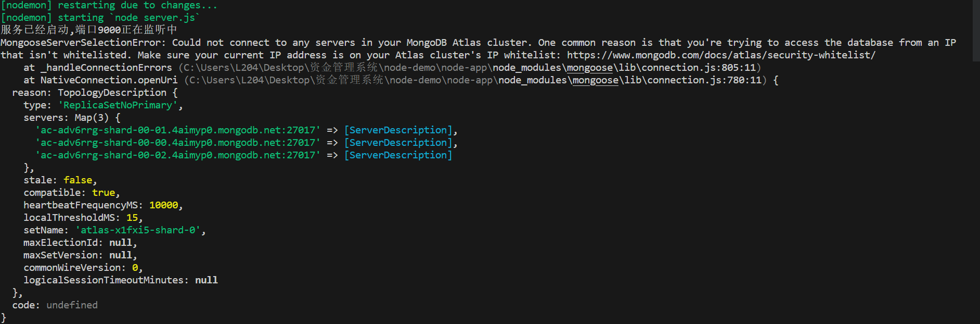Click the localThresholdMS value 15

click(132, 218)
